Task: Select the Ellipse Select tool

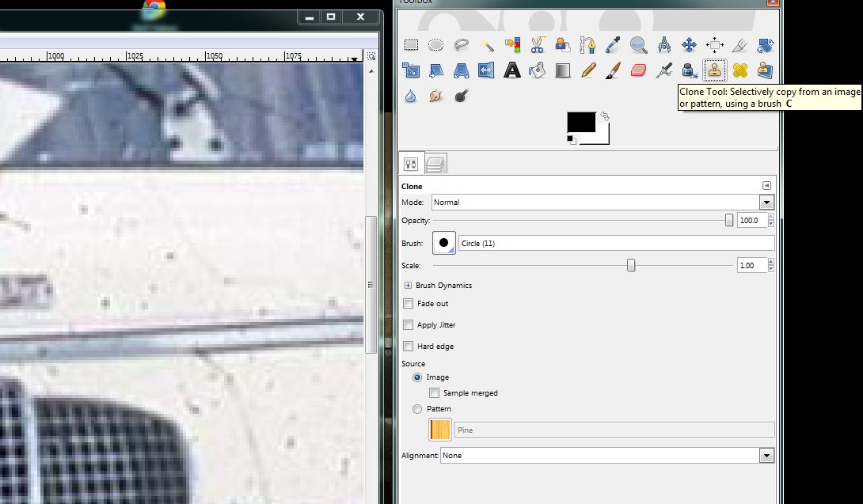Action: [x=436, y=45]
